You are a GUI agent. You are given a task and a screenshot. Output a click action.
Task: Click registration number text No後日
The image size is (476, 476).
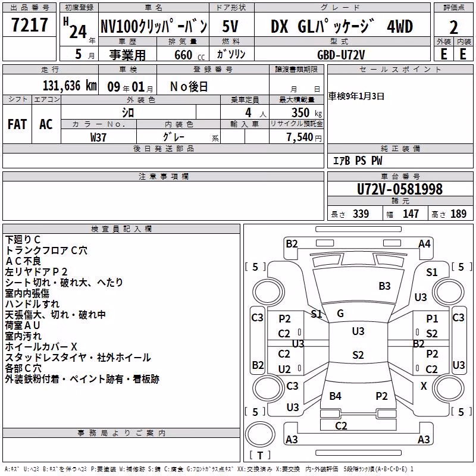[189, 87]
